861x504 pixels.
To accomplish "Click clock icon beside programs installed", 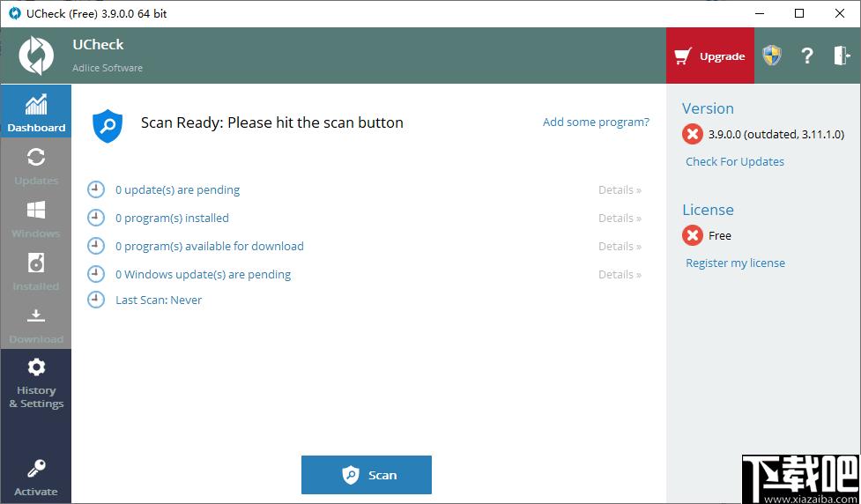I will click(96, 218).
